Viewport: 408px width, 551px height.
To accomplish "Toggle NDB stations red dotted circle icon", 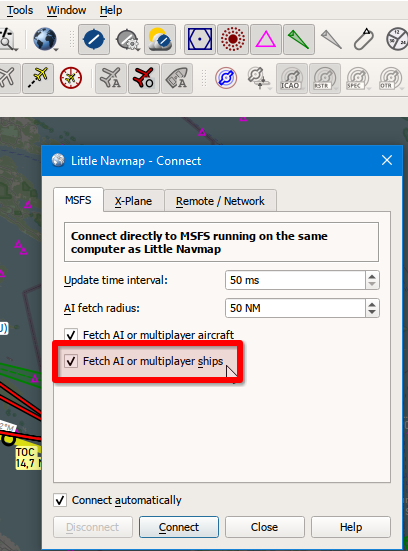I will tap(233, 39).
